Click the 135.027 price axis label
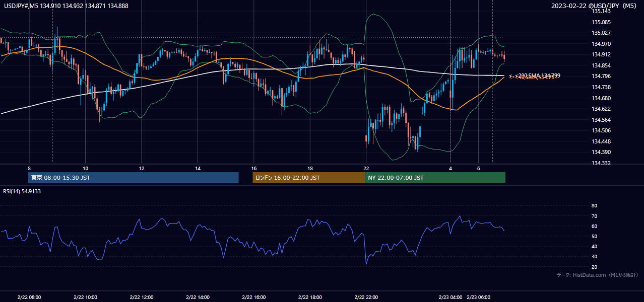 click(x=601, y=33)
